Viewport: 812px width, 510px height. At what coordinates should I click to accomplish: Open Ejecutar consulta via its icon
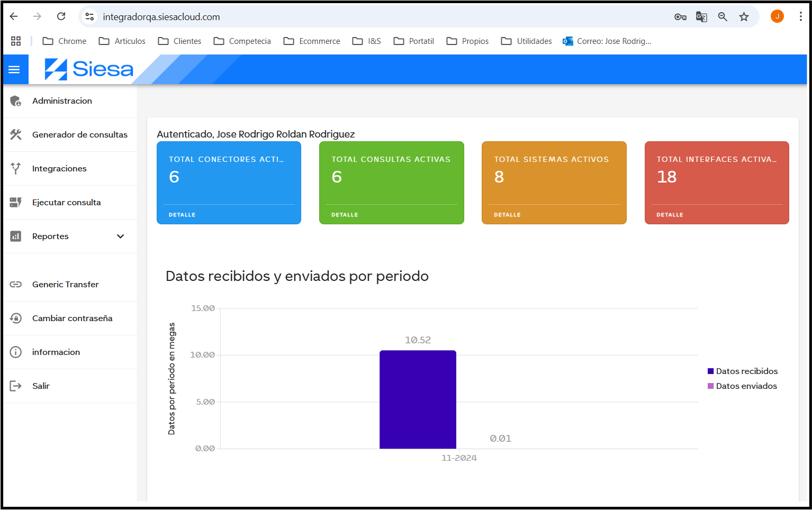click(x=15, y=202)
